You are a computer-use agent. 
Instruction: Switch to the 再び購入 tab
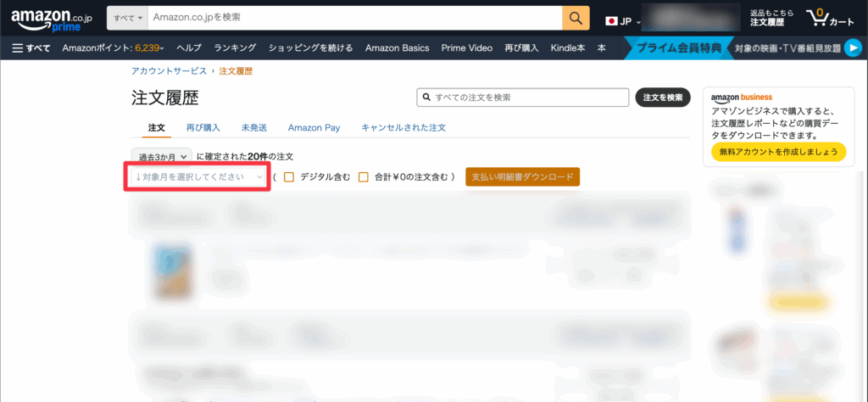pos(203,128)
